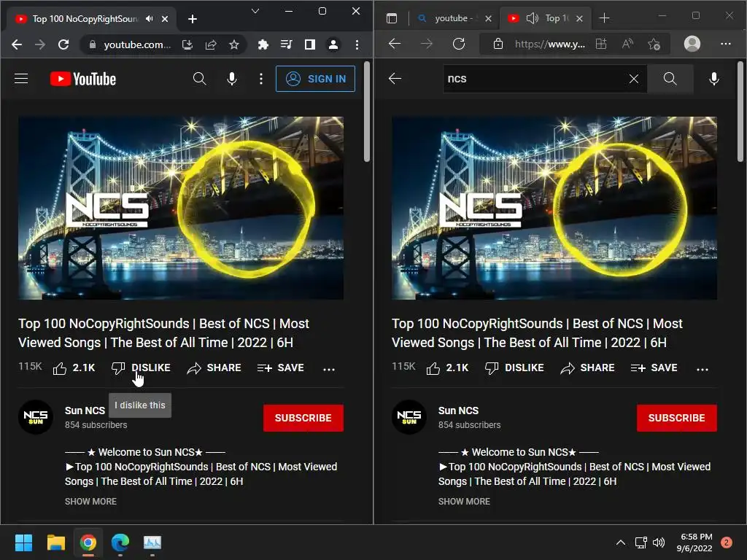Submit the 'ncs' search with the magnifier
Viewport: 747px width, 560px height.
tap(670, 79)
